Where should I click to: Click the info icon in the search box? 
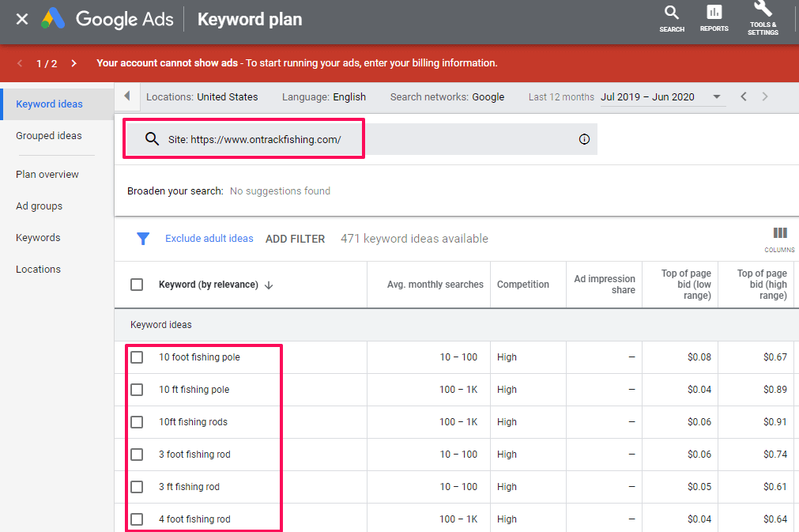[584, 139]
